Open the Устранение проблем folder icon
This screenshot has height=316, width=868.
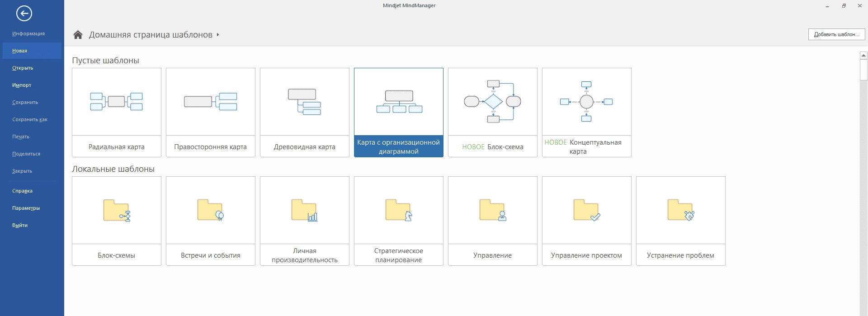tap(681, 210)
